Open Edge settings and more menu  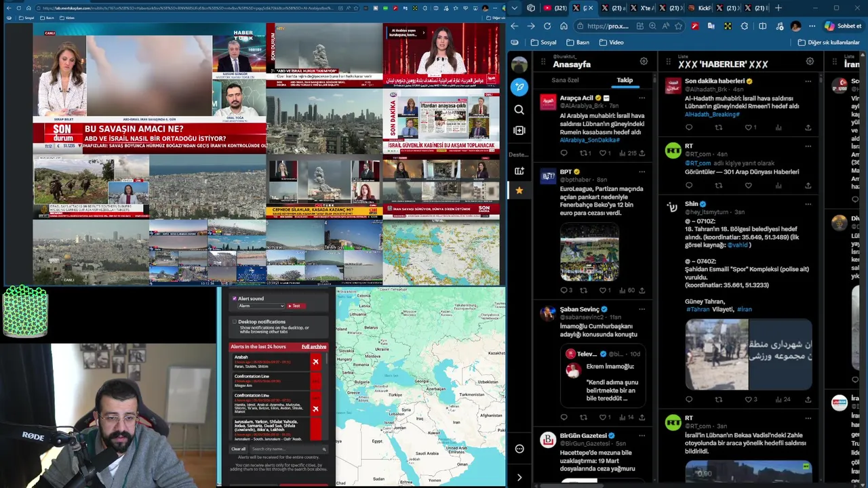(x=812, y=26)
